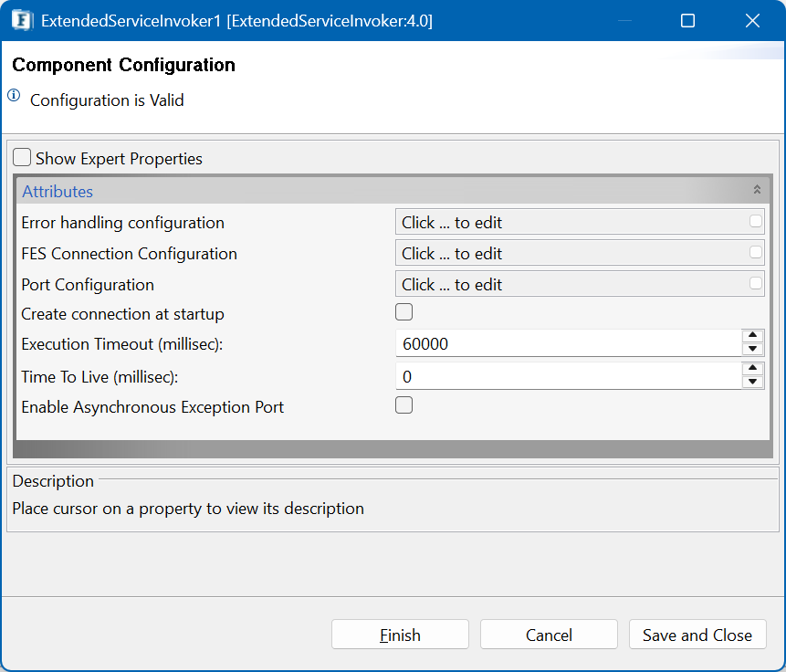Open FES Connection Configuration editor button
Image resolution: width=786 pixels, height=672 pixels.
pyautogui.click(x=755, y=253)
